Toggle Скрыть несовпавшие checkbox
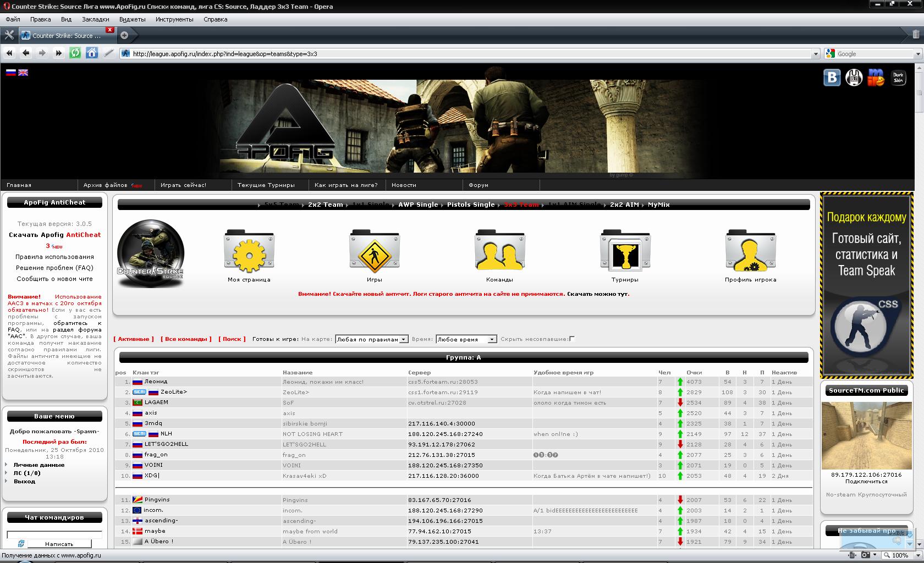924x563 pixels. point(572,339)
